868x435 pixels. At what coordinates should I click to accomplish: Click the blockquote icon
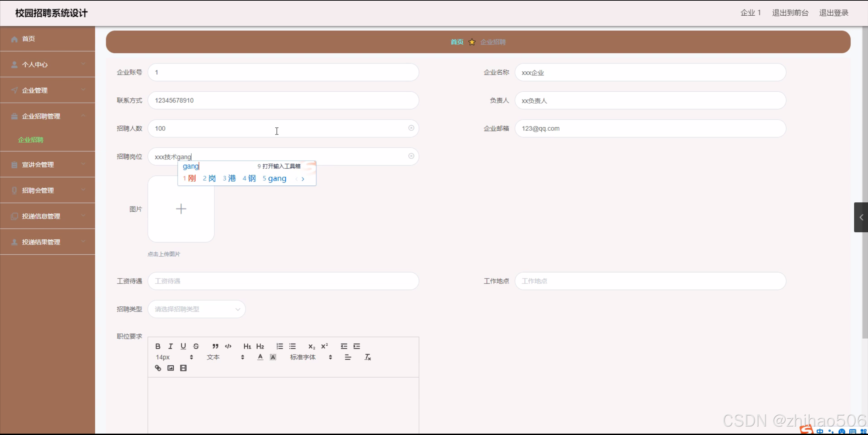point(215,346)
